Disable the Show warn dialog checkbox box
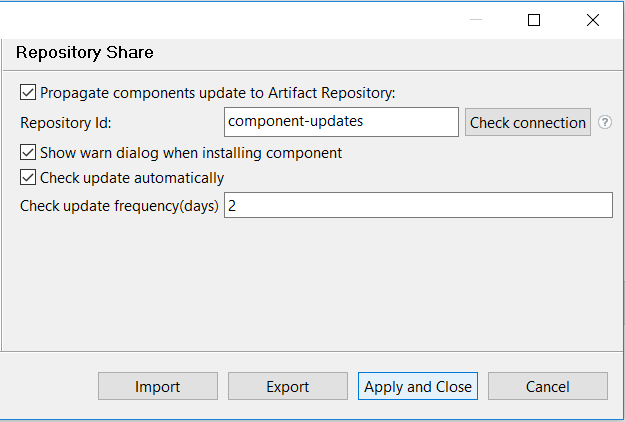 coord(28,153)
